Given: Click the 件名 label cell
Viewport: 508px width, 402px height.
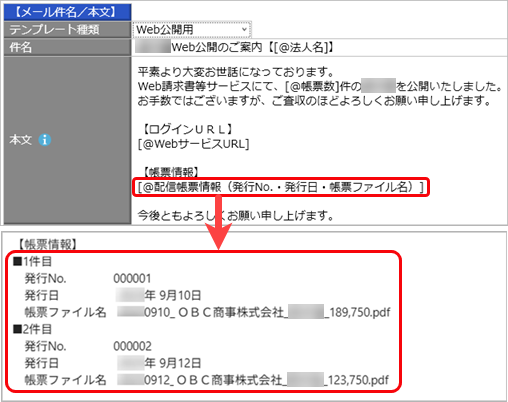Looking at the screenshot, I should point(67,47).
